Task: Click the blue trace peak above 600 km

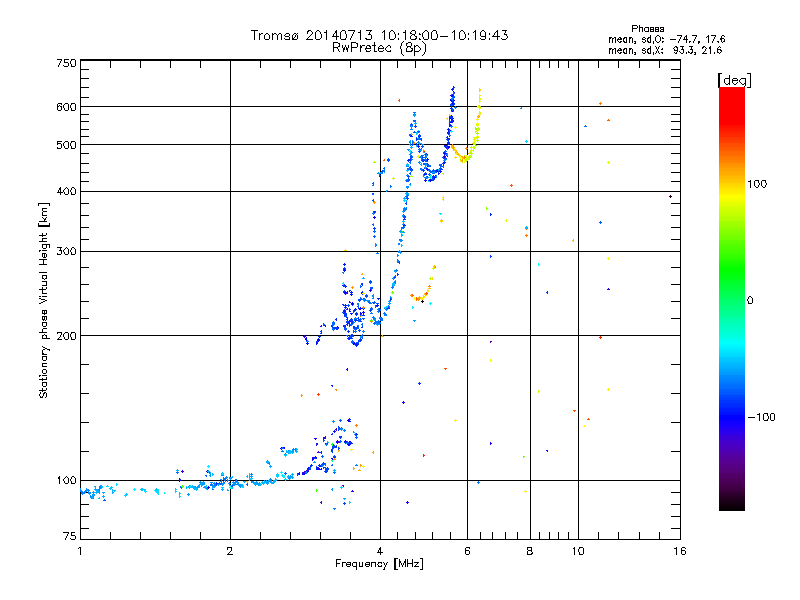Action: tap(453, 97)
